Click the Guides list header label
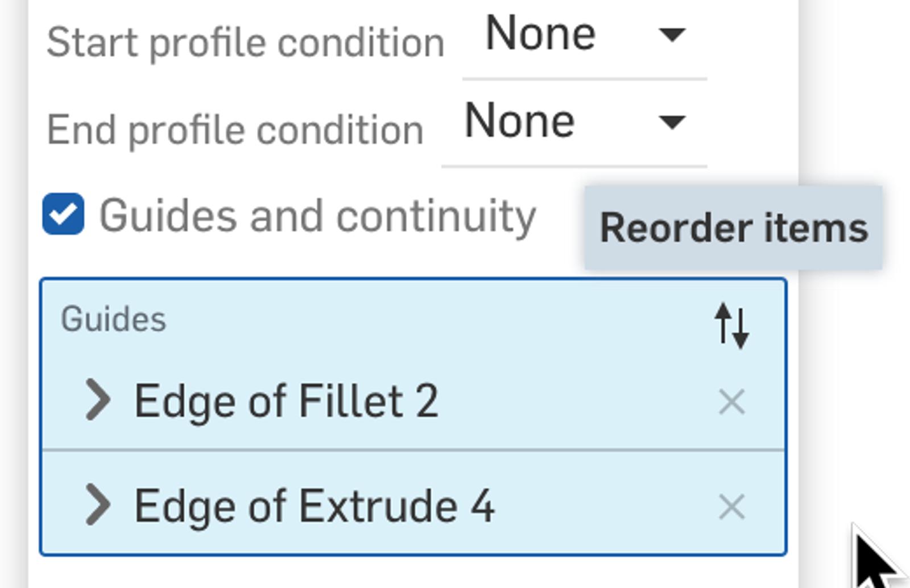The height and width of the screenshot is (588, 910). pos(113,319)
